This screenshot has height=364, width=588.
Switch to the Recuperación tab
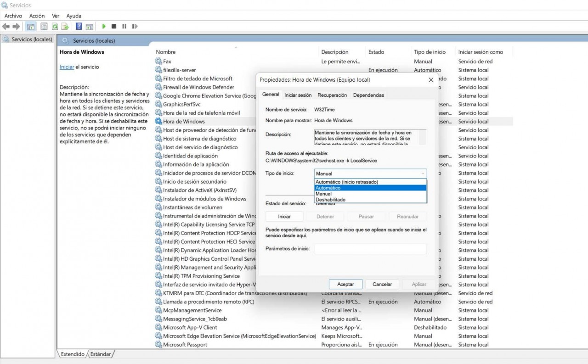click(x=332, y=95)
